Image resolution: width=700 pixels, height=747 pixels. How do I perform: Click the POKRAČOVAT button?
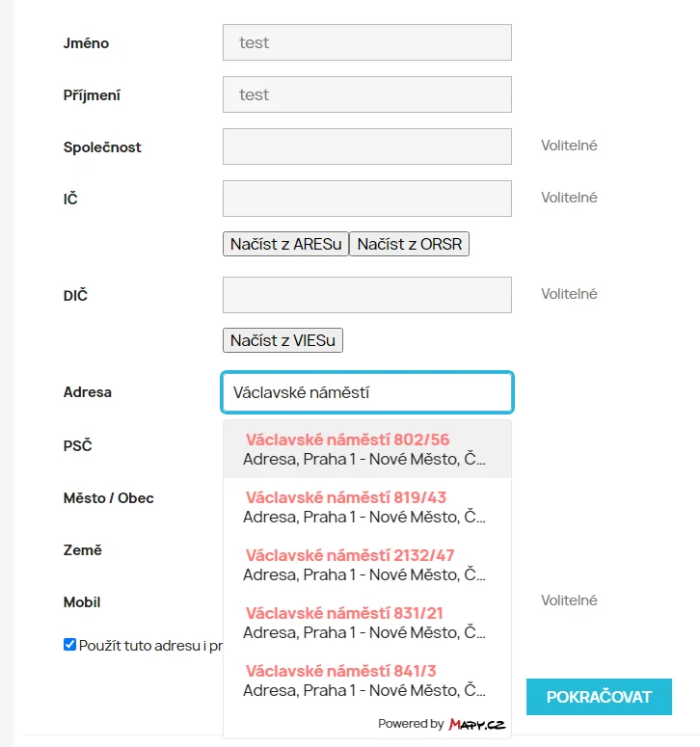(x=599, y=697)
